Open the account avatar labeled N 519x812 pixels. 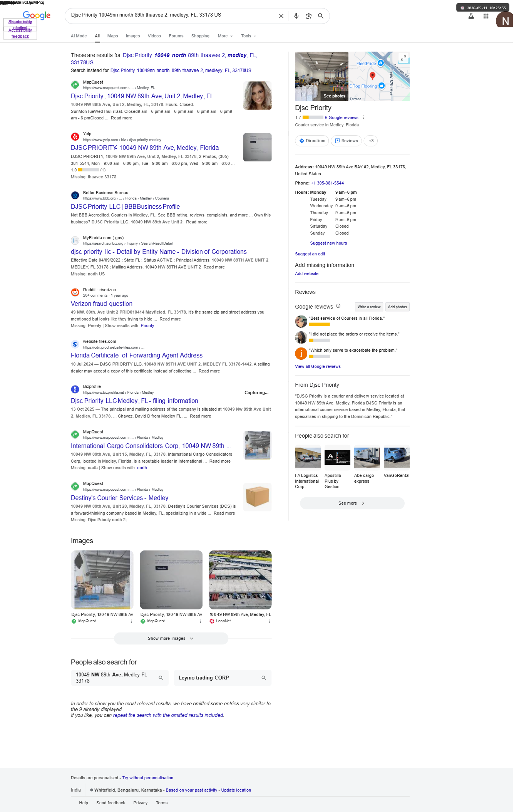[x=504, y=20]
